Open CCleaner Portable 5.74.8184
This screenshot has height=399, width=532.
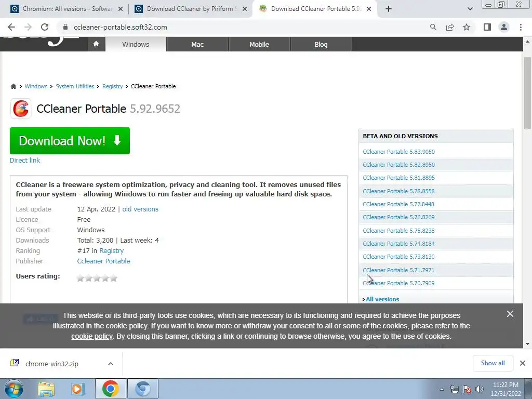398,244
